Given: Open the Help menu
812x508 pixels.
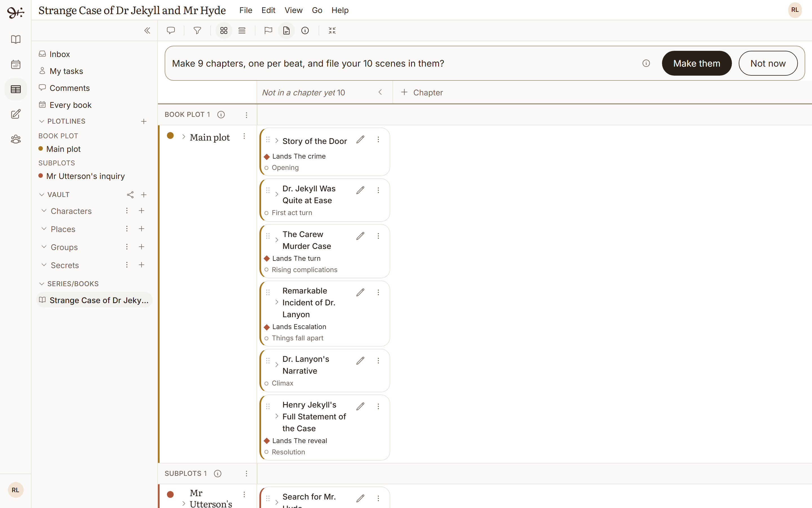Looking at the screenshot, I should (340, 10).
